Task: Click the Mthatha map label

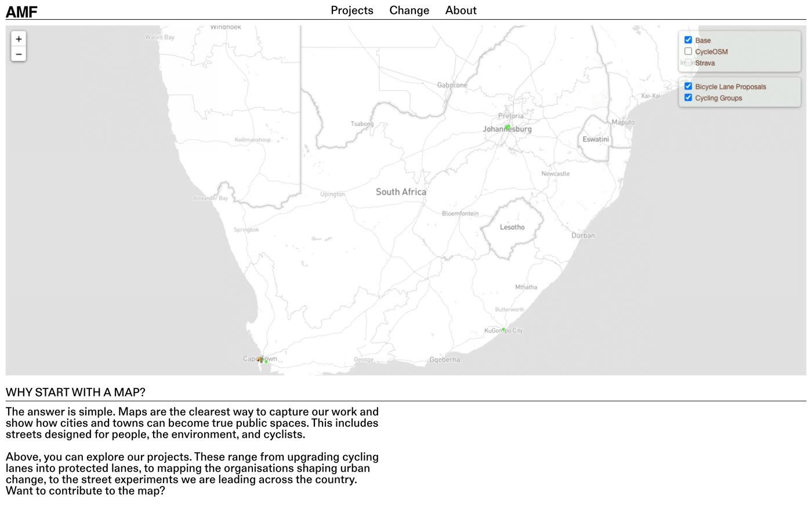Action: [x=526, y=287]
